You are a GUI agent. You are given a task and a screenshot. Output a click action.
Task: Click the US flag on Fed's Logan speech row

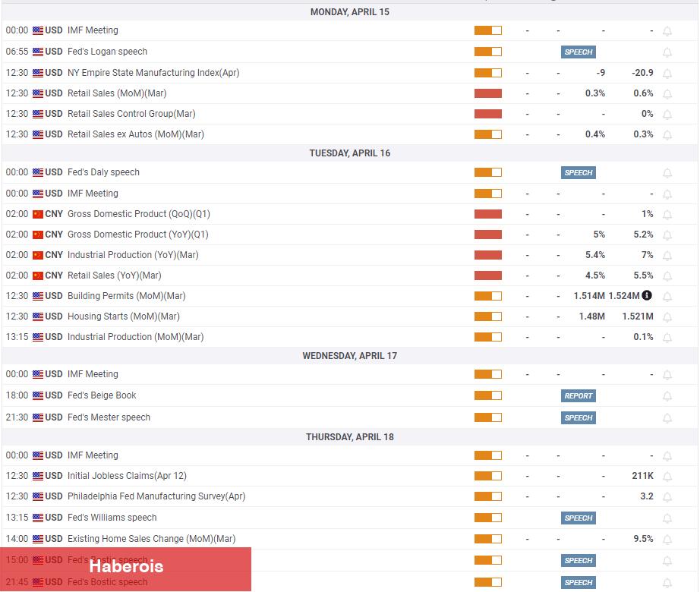(38, 52)
